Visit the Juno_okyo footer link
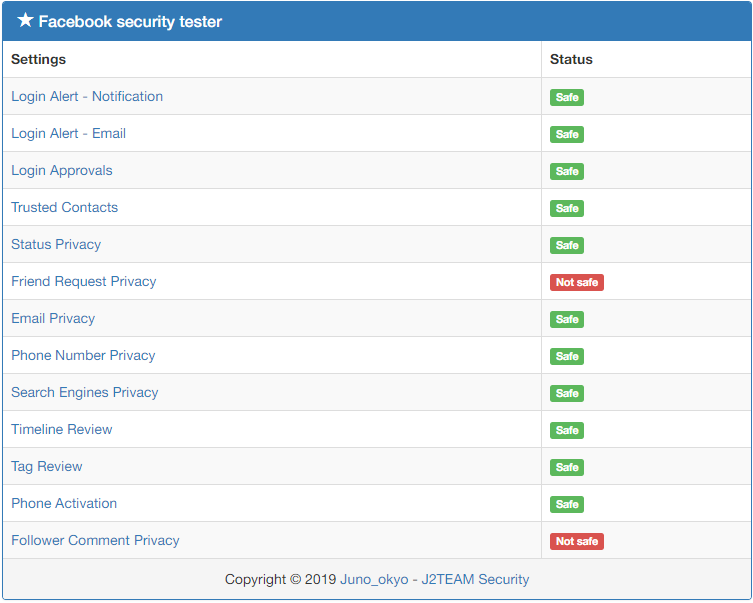753x603 pixels. 374,579
